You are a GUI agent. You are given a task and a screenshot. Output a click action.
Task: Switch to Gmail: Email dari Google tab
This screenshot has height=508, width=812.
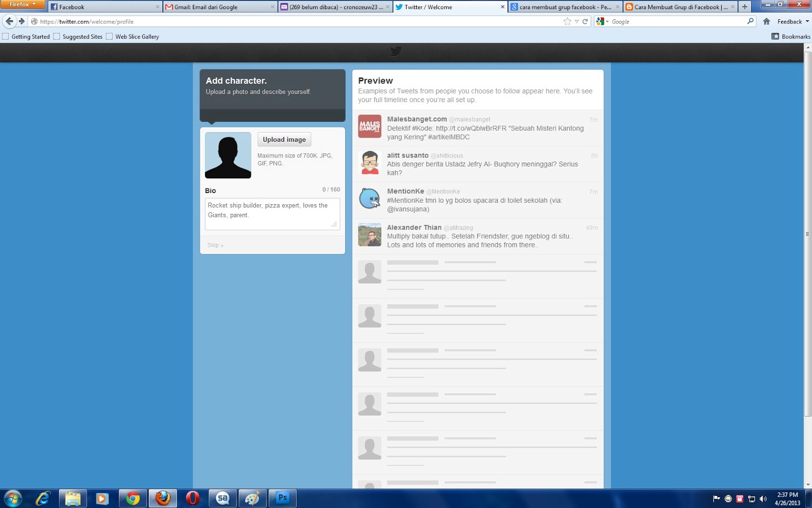[x=220, y=7]
